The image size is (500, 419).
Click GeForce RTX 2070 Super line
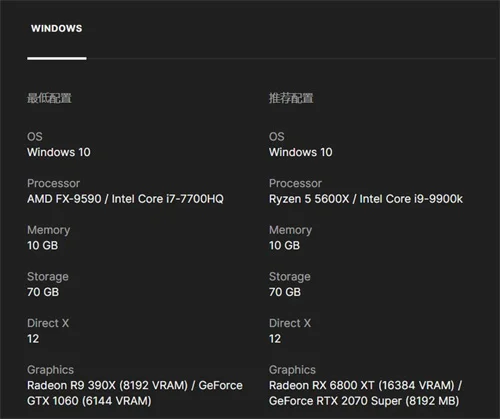(364, 401)
